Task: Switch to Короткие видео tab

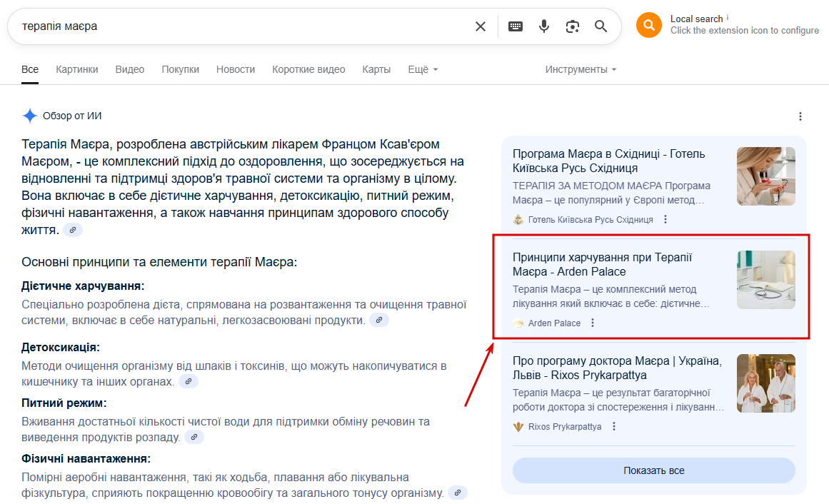Action: 308,69
